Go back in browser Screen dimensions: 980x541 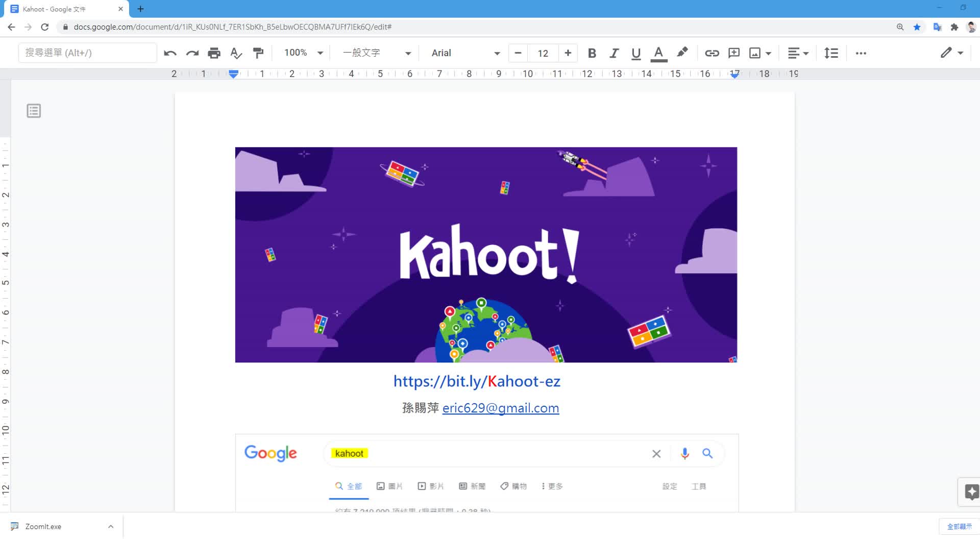tap(11, 27)
